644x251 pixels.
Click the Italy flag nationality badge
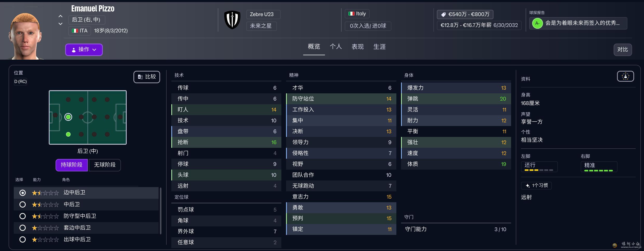(357, 14)
